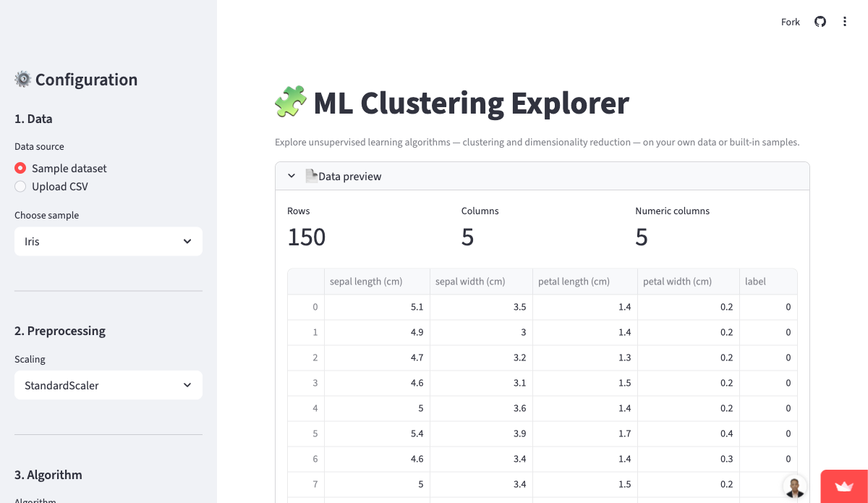Click the label column header

click(x=768, y=282)
